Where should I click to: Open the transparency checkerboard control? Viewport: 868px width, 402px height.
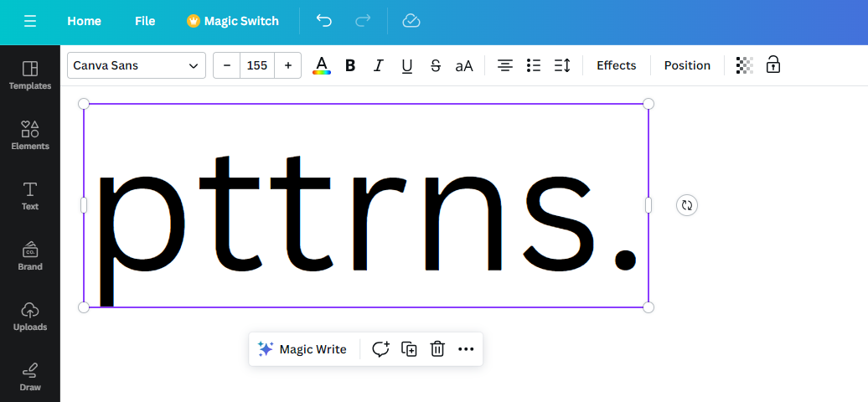745,65
